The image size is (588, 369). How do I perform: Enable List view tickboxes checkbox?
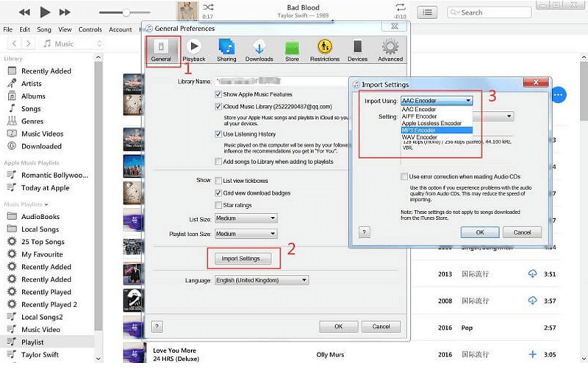click(x=218, y=181)
